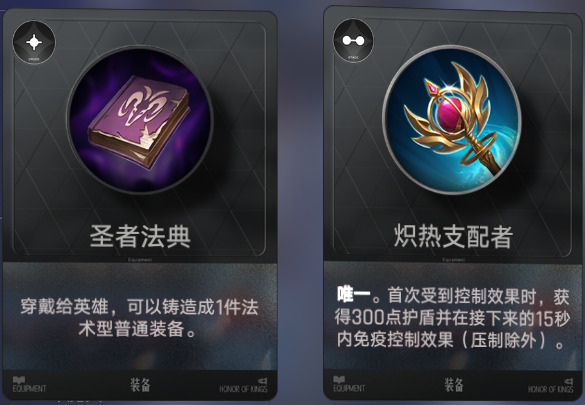The width and height of the screenshot is (585, 405).
Task: Click the 装备 label on right card
Action: tap(454, 385)
